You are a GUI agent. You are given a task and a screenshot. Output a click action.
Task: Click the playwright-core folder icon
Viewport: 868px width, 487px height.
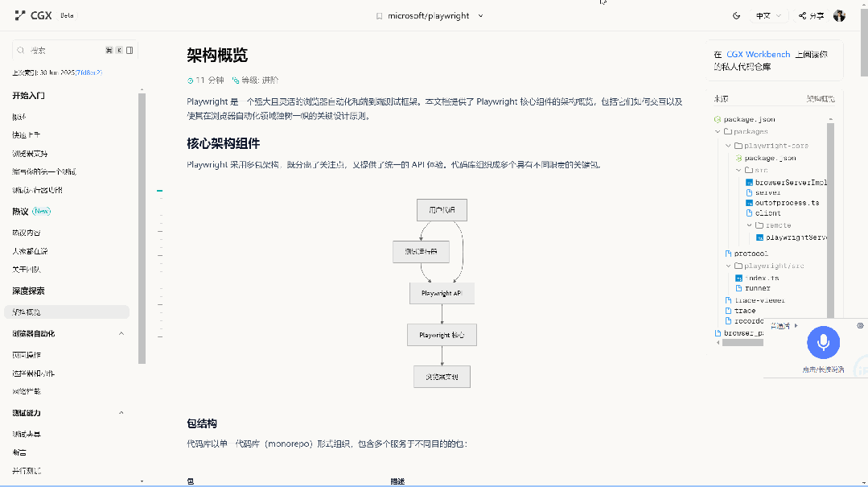pos(738,146)
